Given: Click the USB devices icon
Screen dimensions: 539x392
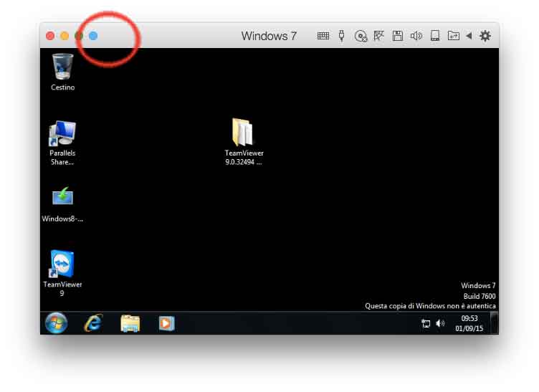Looking at the screenshot, I should pos(341,36).
